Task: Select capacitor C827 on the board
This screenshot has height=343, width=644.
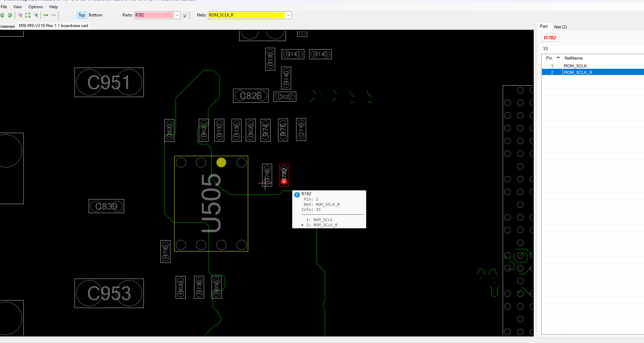Action: (x=285, y=97)
